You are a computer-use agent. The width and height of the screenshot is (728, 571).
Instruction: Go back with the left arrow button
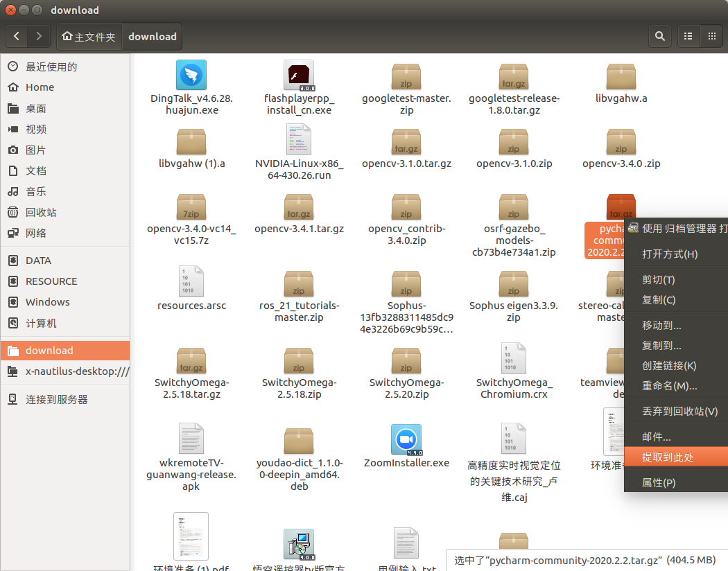pyautogui.click(x=17, y=36)
